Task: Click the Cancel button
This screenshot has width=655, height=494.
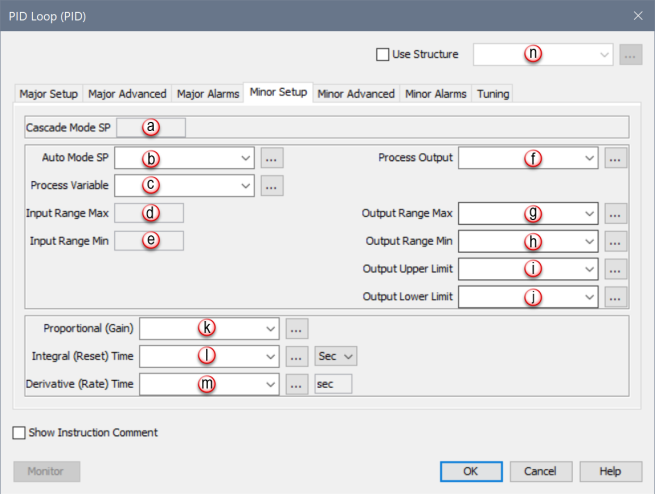Action: pyautogui.click(x=540, y=471)
